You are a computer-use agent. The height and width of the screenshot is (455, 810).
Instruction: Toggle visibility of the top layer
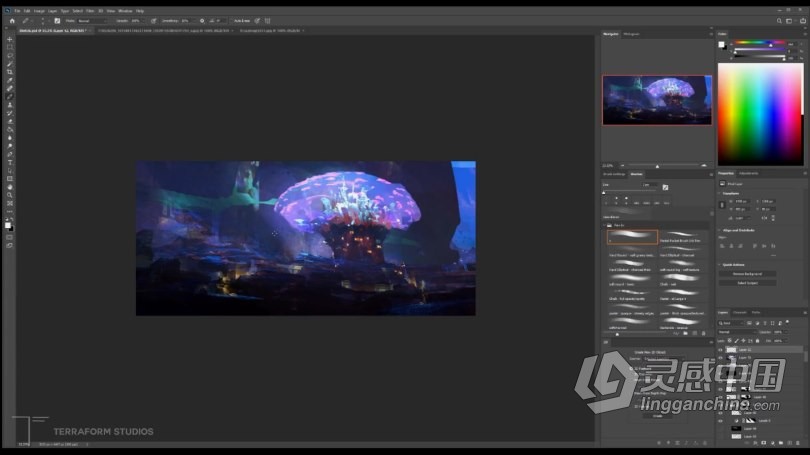click(x=721, y=350)
